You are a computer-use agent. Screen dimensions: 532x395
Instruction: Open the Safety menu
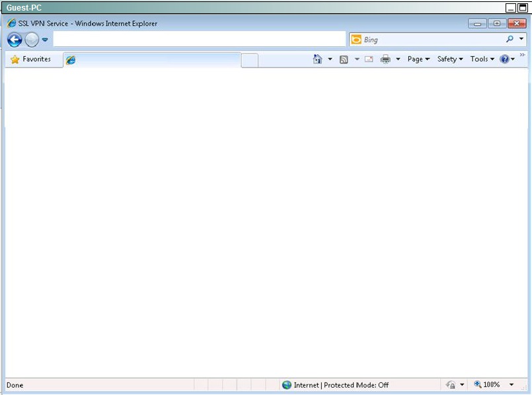coord(449,60)
